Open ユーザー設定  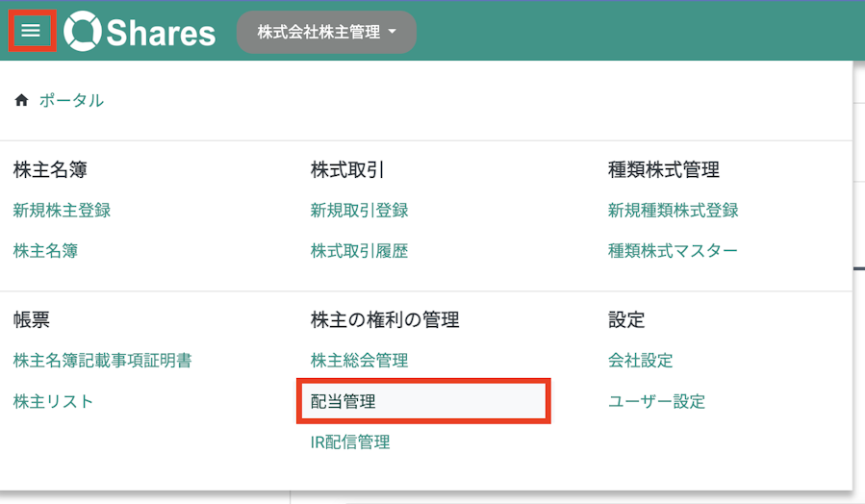click(656, 401)
